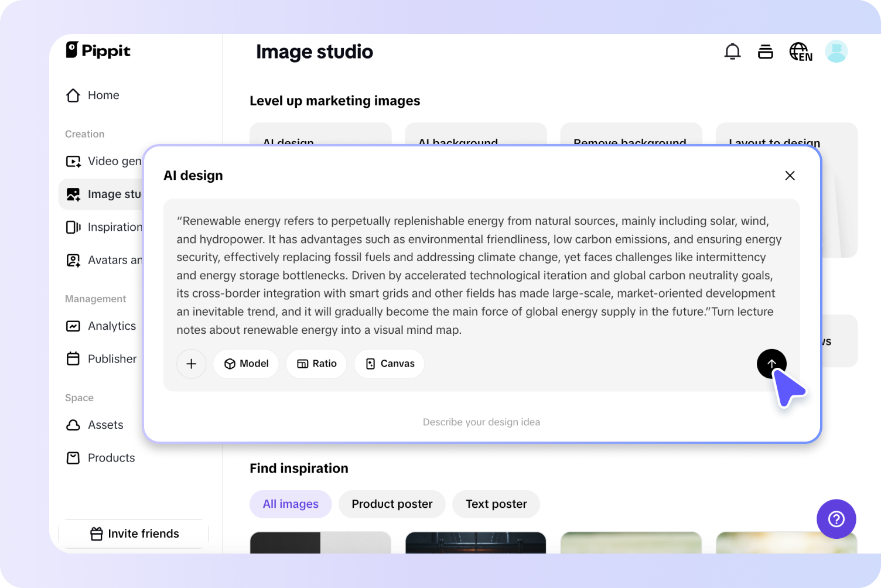
Task: Click the Pippit logo
Action: [x=98, y=50]
